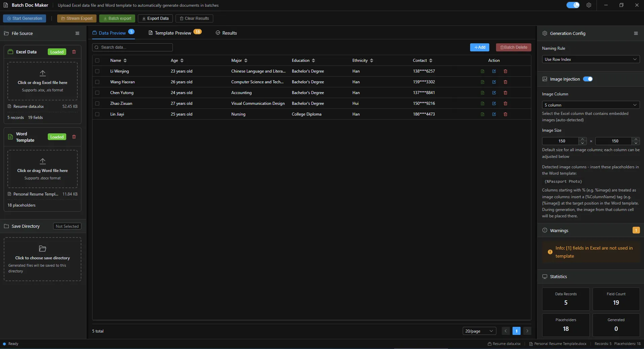Click the Excel upload arrow icon

coord(43,73)
